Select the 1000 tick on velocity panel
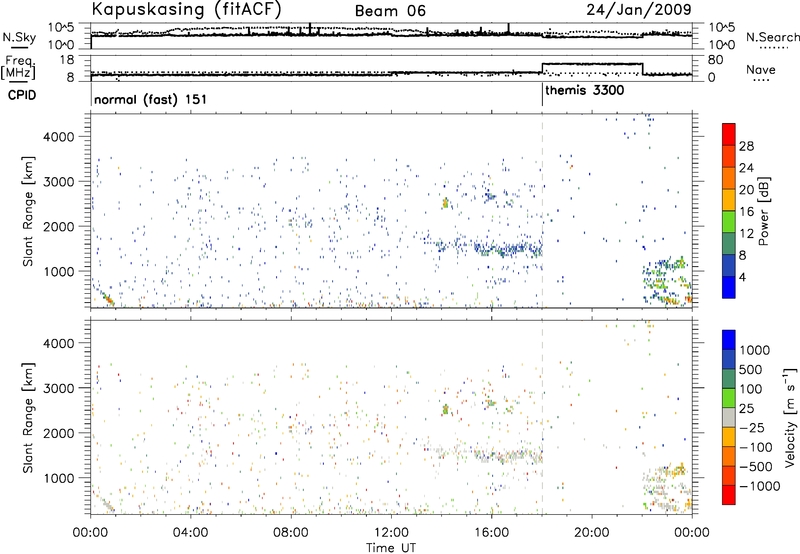800x554 pixels. pos(59,478)
